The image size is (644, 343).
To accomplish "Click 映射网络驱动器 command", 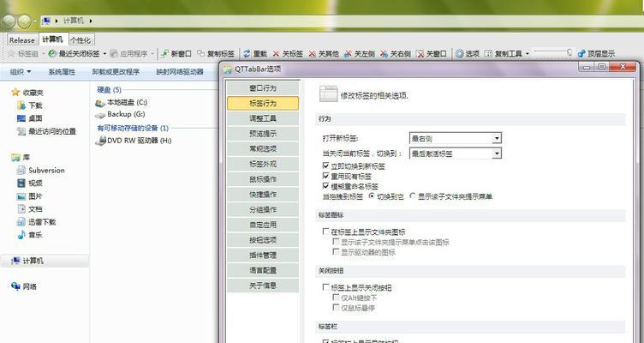I will (x=180, y=71).
